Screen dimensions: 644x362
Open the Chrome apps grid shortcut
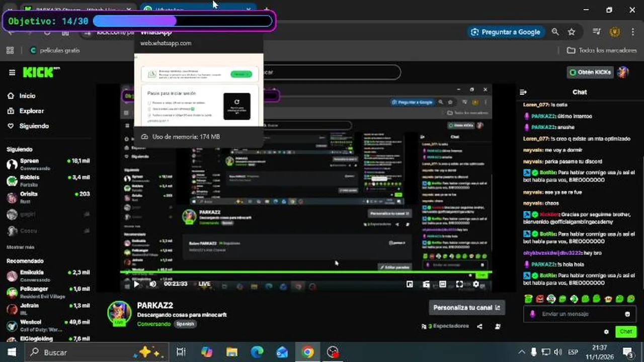[10, 50]
